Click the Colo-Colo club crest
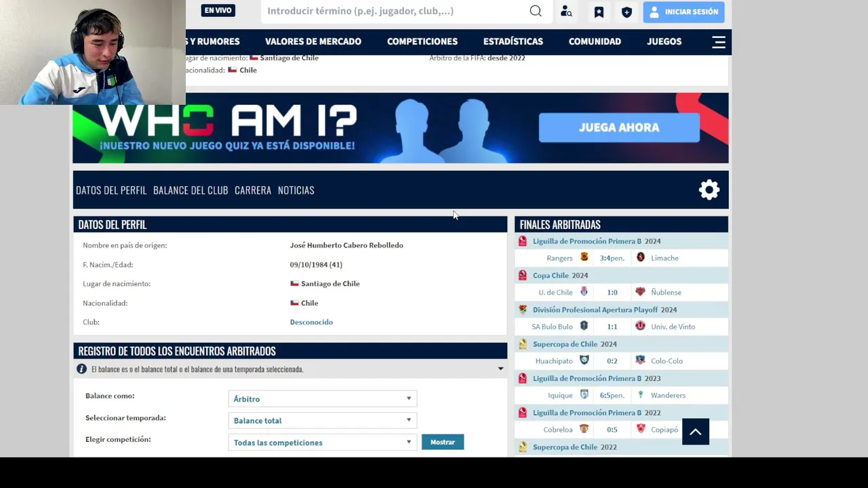The width and height of the screenshot is (868, 488). coord(640,360)
